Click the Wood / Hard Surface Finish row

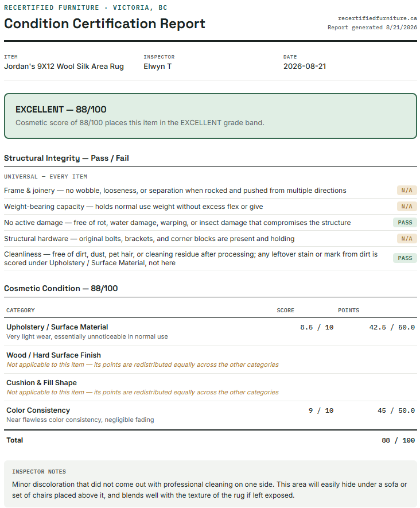(211, 359)
